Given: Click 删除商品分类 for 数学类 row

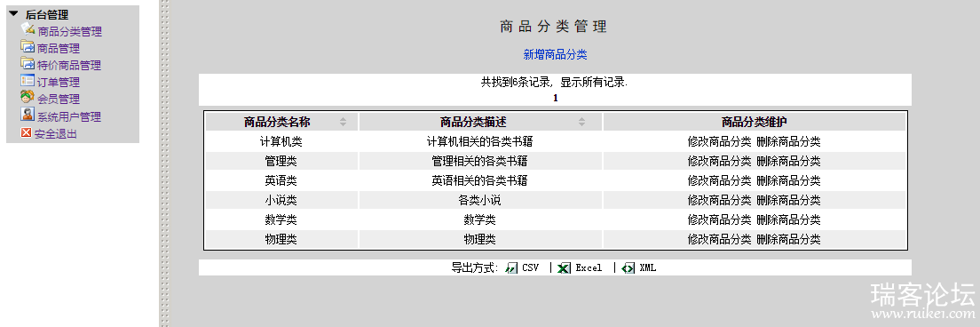Looking at the screenshot, I should click(789, 220).
